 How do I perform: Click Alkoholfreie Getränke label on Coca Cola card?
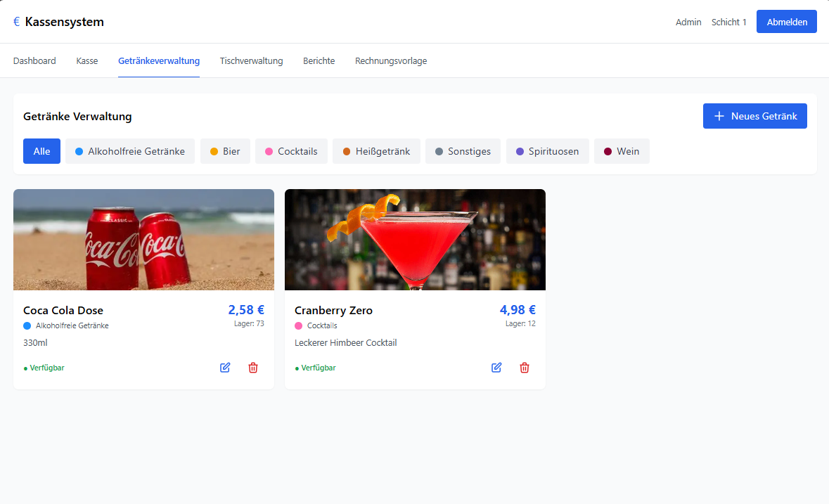click(x=72, y=325)
